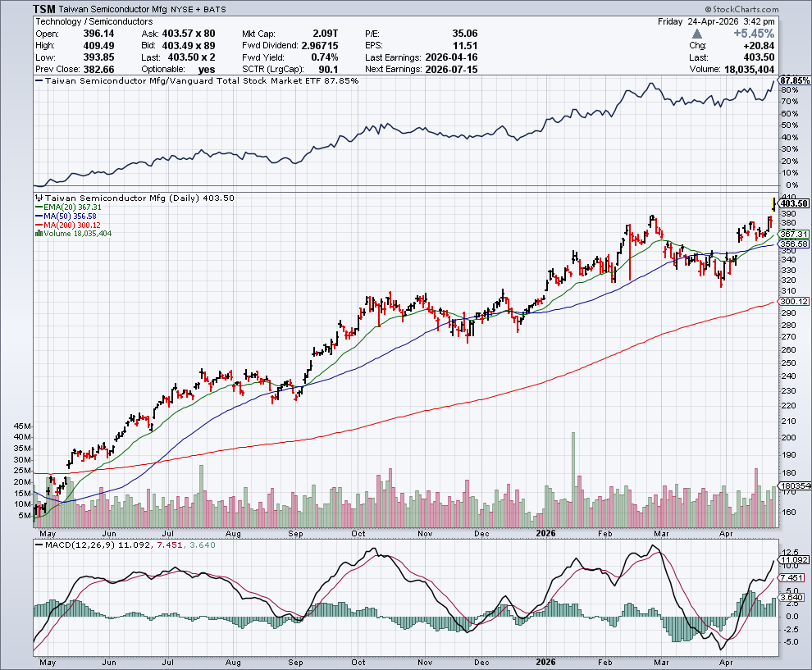Click the TSM ticker symbol
Image resolution: width=812 pixels, height=670 pixels.
pos(44,8)
